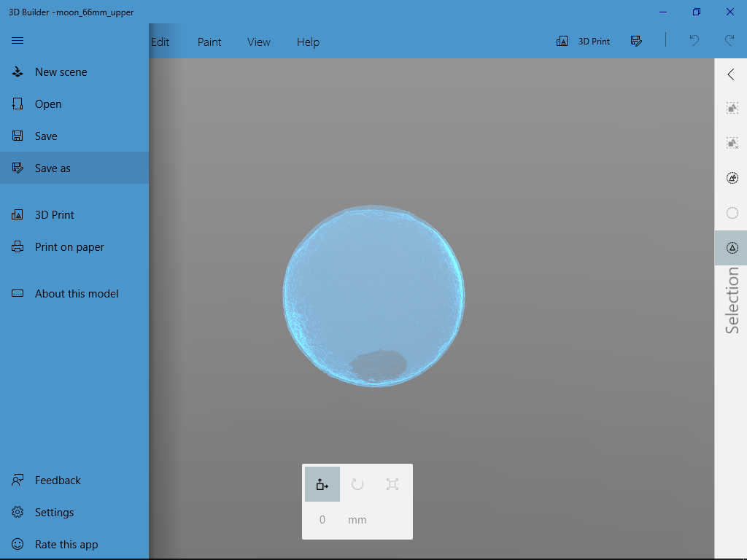Expand the Paint menu

(209, 42)
